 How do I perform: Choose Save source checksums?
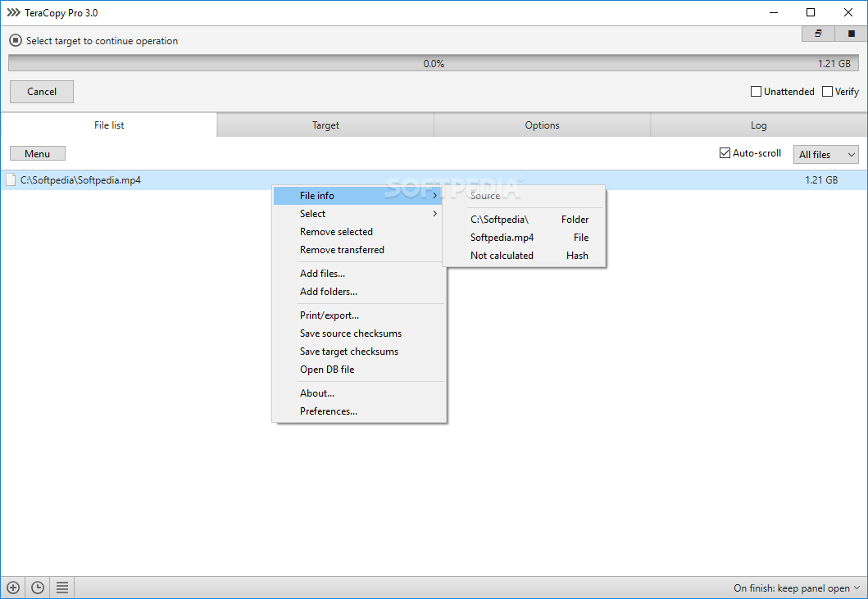point(360,334)
